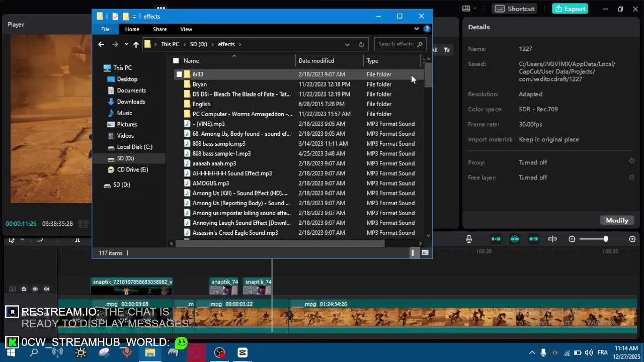
Task: Select the AMOGUS.mp3 file
Action: [x=210, y=183]
